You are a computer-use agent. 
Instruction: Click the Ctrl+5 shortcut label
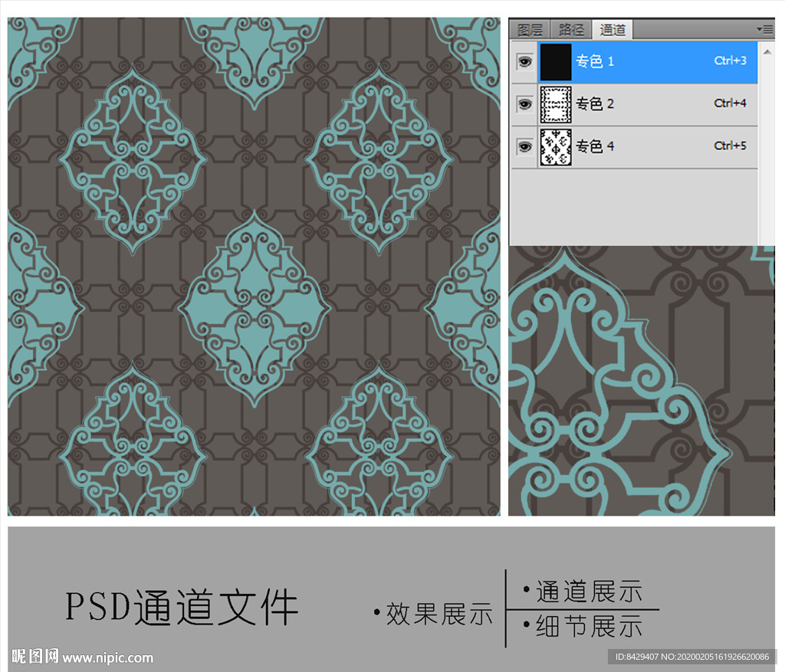coord(730,146)
